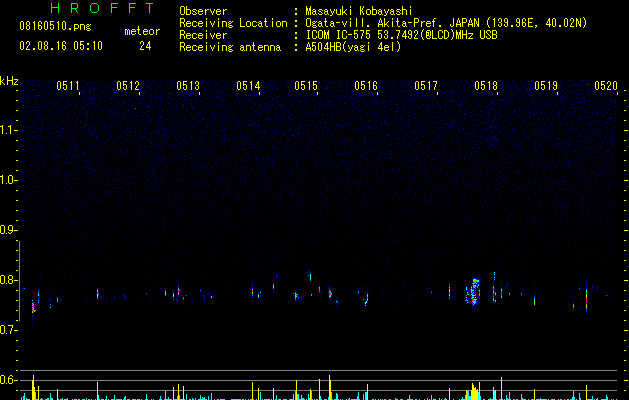Image resolution: width=629 pixels, height=400 pixels.
Task: Click the 1.1 kHz axis label
Action: point(9,130)
